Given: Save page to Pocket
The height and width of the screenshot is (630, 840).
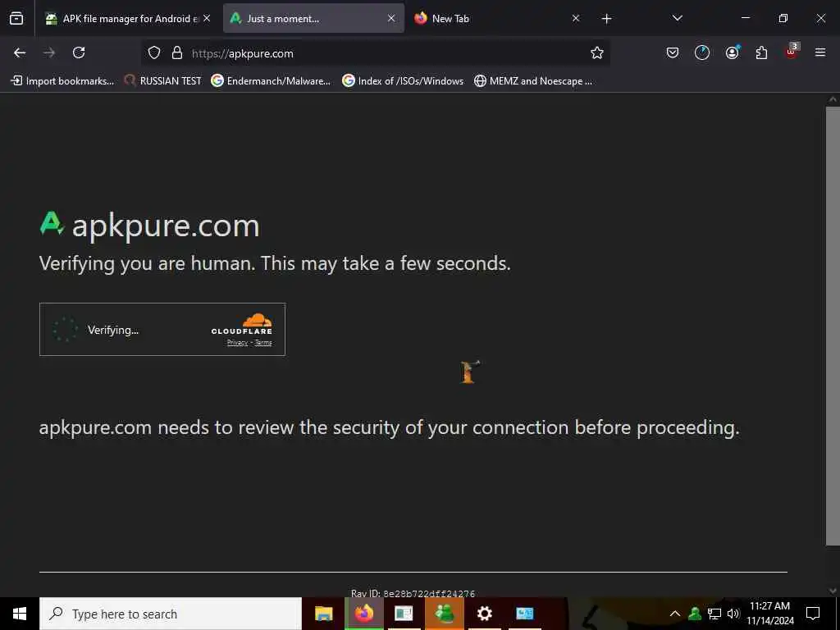Looking at the screenshot, I should click(673, 52).
